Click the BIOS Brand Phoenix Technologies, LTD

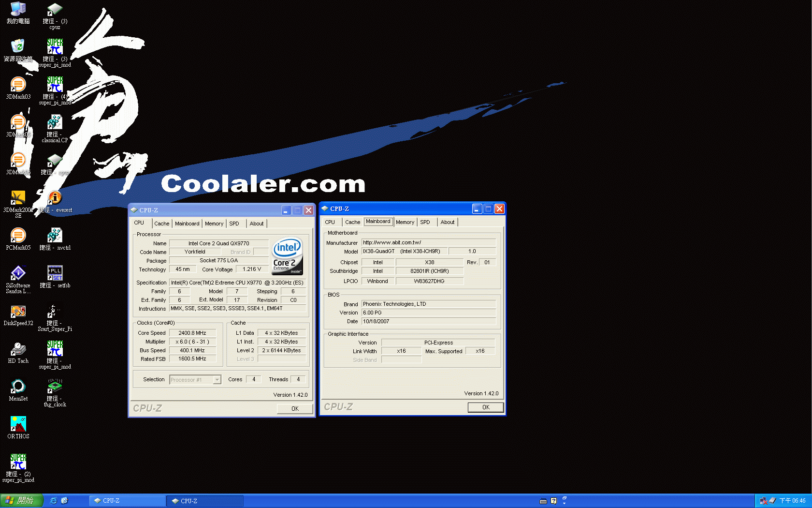[x=429, y=304]
